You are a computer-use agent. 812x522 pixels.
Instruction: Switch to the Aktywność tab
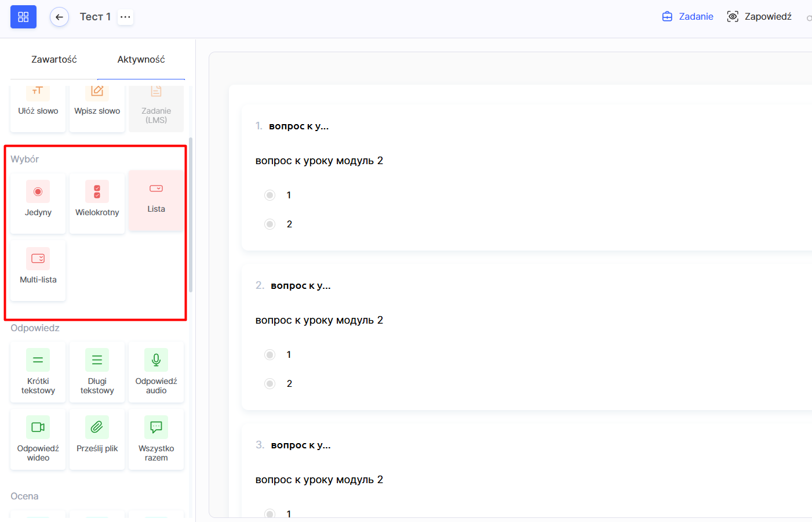pyautogui.click(x=141, y=59)
